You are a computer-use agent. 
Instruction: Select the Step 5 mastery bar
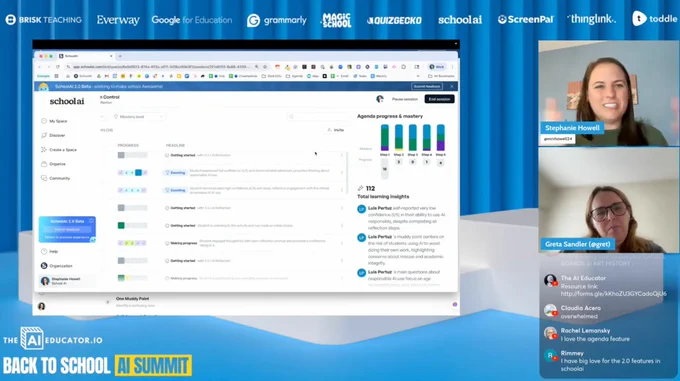(441, 137)
